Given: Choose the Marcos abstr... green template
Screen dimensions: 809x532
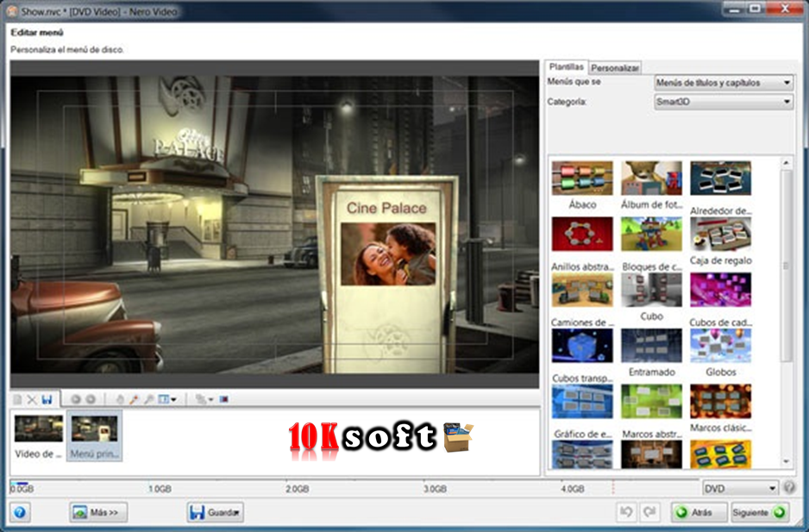Looking at the screenshot, I should point(651,401).
